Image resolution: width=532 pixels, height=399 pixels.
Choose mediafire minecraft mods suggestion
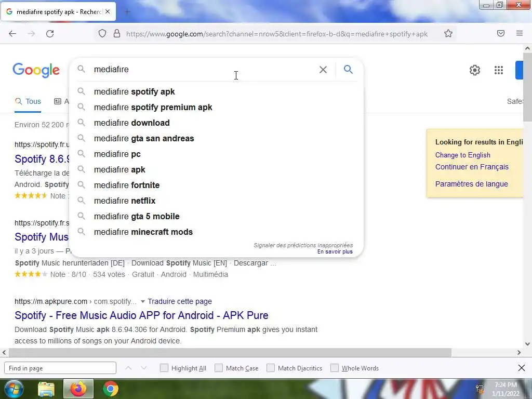tap(217, 232)
